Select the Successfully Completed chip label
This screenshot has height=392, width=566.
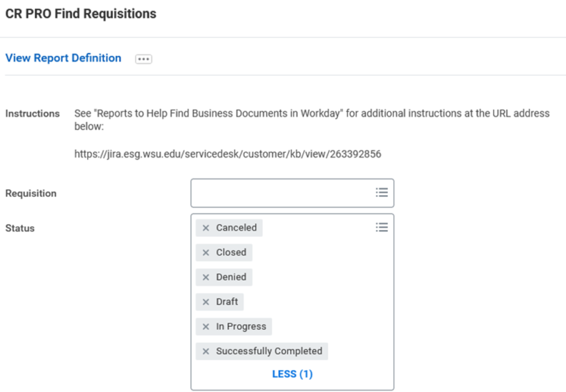[269, 351]
